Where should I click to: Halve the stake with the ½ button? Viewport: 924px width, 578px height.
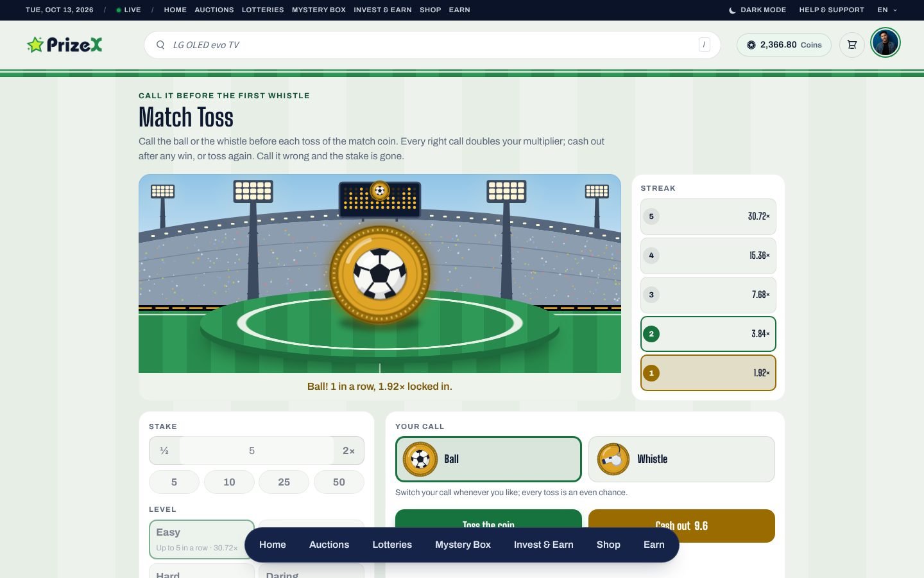pyautogui.click(x=164, y=451)
